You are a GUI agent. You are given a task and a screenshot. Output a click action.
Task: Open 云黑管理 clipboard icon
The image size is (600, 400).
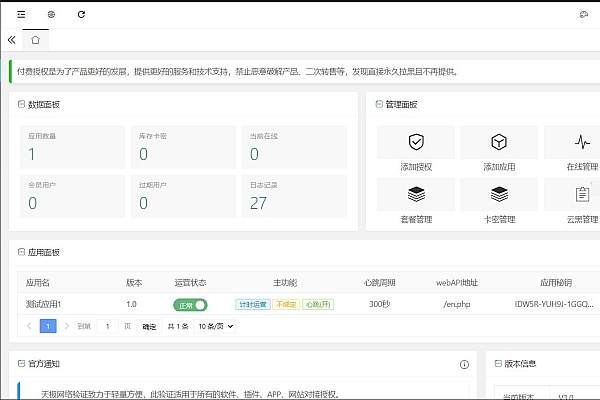pos(582,194)
